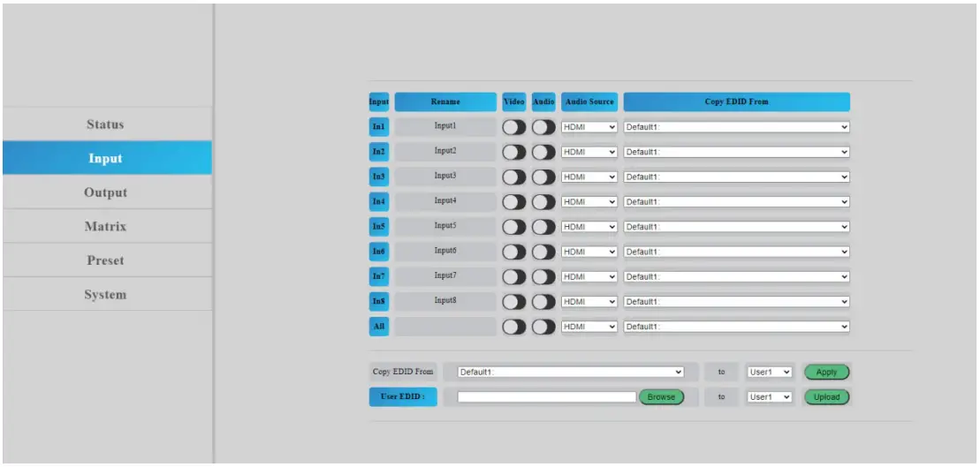This screenshot has height=467, width=980.
Task: Open Audio Source dropdown for Input7
Action: pos(589,276)
